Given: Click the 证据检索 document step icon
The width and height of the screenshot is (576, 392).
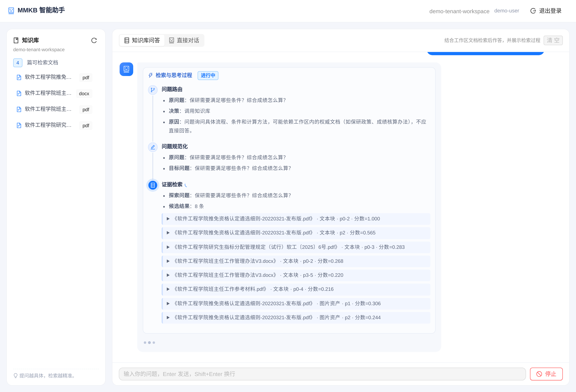Looking at the screenshot, I should click(x=153, y=185).
